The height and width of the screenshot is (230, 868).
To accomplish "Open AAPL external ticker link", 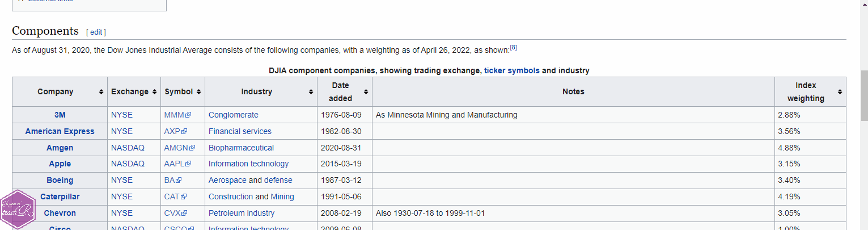I will click(177, 164).
